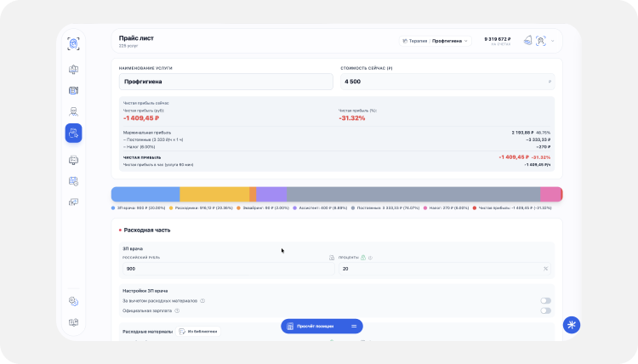The width and height of the screenshot is (638, 364).
Task: Click the Прайс лист page title
Action: pos(136,38)
